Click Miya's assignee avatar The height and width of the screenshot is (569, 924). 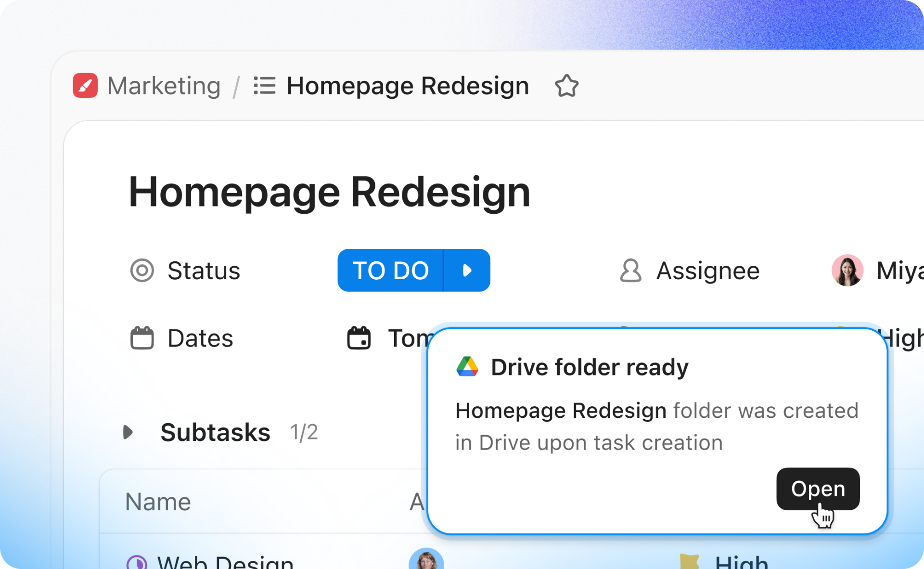tap(847, 271)
